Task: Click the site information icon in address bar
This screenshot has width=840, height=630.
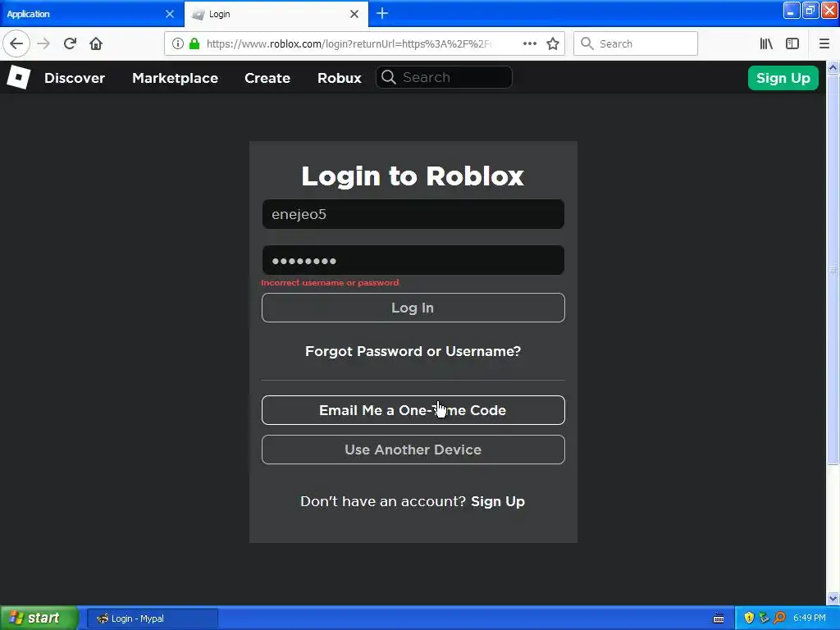Action: click(178, 44)
